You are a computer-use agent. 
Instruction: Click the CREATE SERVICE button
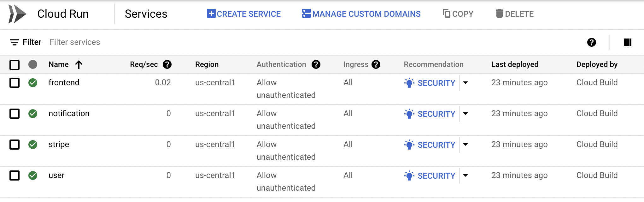[244, 14]
